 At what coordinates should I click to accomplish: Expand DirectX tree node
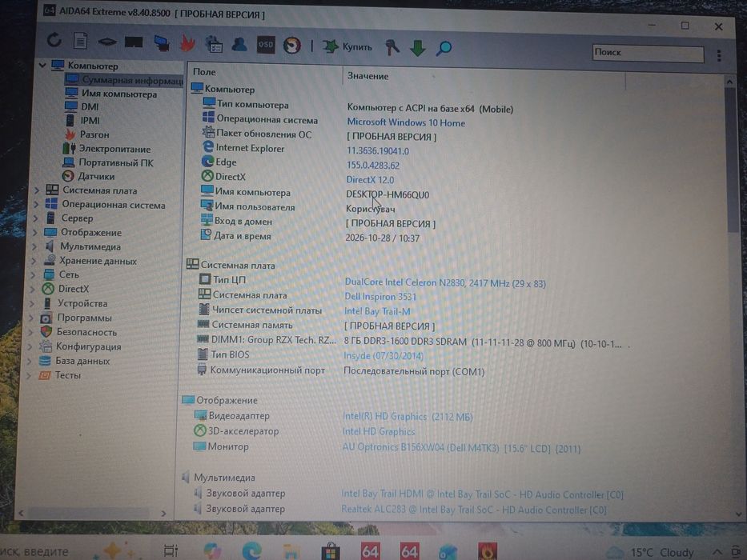[x=33, y=289]
